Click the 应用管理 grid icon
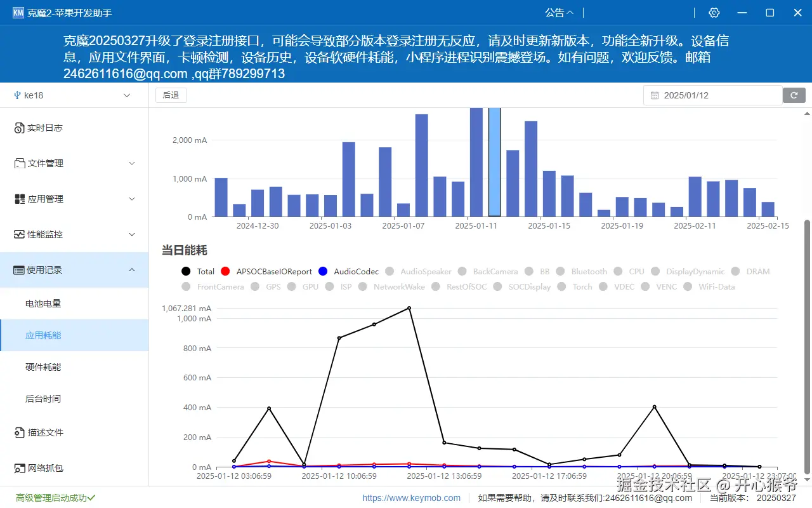 click(20, 199)
